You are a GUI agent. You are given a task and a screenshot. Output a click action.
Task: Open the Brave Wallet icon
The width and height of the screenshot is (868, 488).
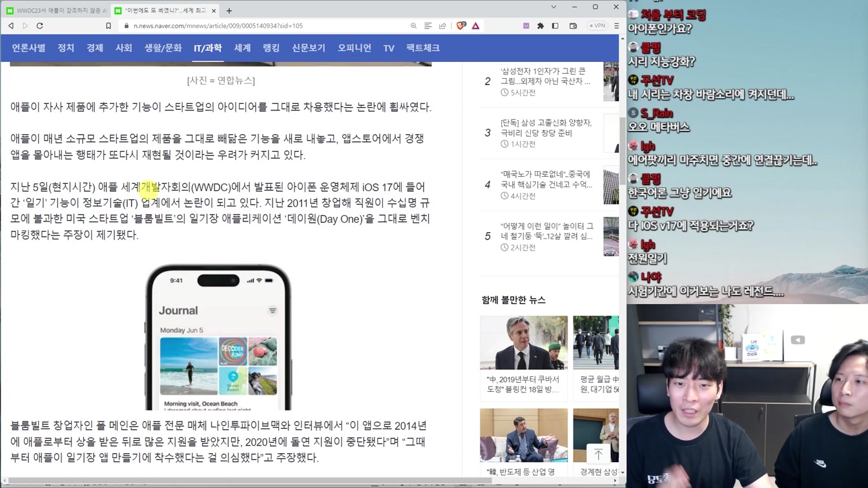coord(573,26)
